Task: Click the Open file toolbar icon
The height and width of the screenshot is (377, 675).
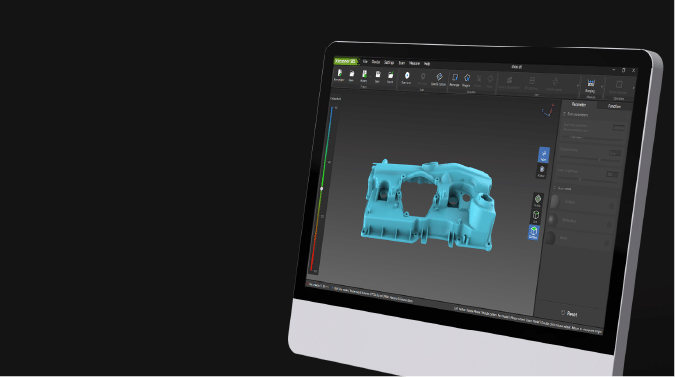Action: 351,76
